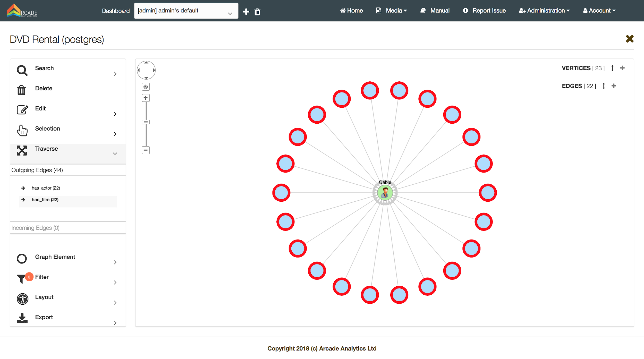Click the zoom slider handle
This screenshot has height=359, width=644.
pyautogui.click(x=146, y=122)
